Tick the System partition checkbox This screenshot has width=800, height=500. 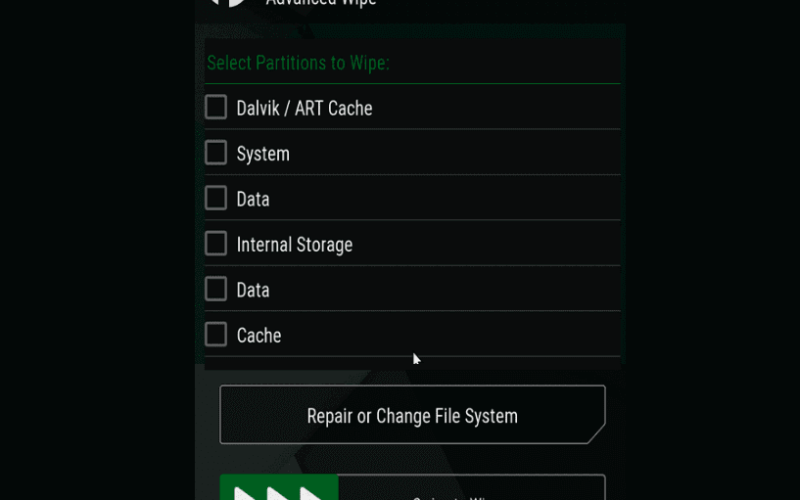point(216,153)
